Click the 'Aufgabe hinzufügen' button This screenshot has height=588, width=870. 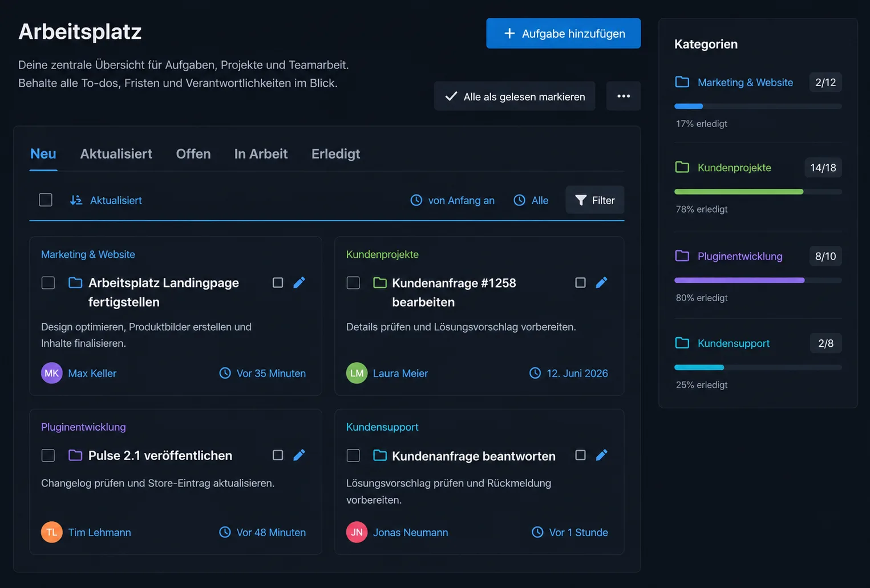click(x=564, y=33)
